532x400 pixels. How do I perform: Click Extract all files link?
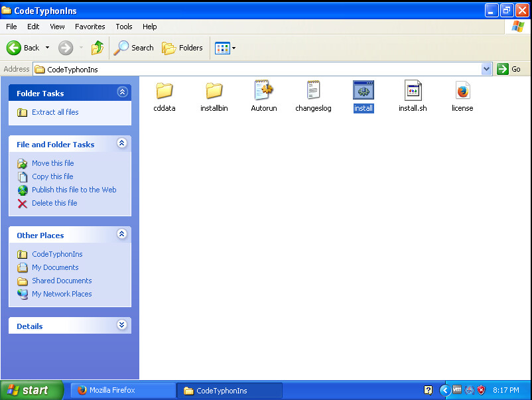coord(55,112)
